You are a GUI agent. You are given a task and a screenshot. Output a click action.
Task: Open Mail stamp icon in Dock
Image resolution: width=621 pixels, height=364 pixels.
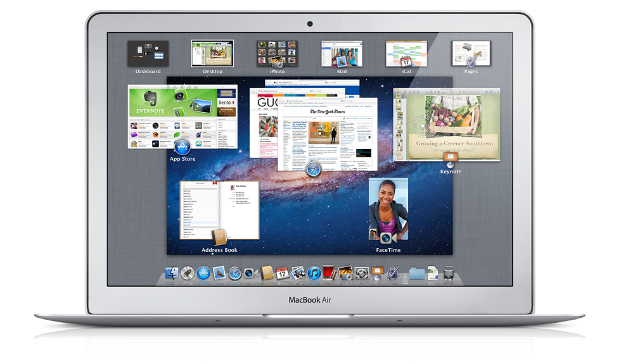click(219, 273)
